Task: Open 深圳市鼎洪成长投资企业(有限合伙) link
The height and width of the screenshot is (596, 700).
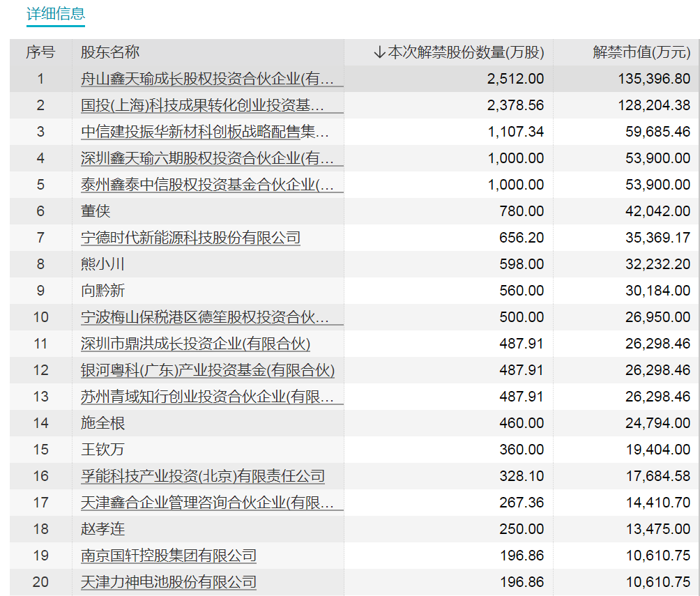Action: pos(195,344)
